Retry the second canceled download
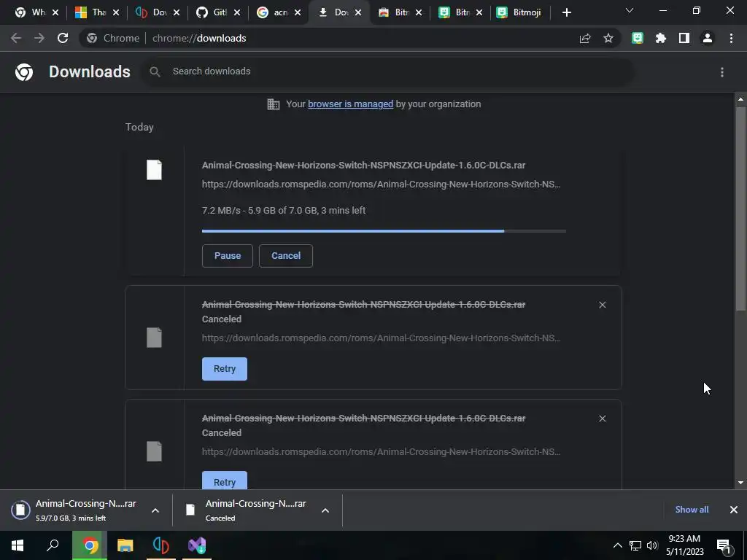Viewport: 747px width, 560px height. (x=225, y=481)
